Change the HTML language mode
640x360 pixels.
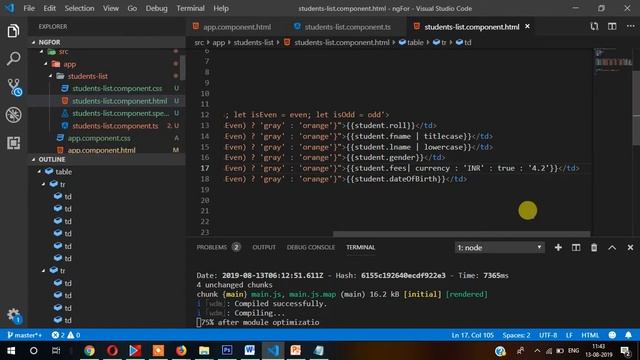(x=590, y=335)
